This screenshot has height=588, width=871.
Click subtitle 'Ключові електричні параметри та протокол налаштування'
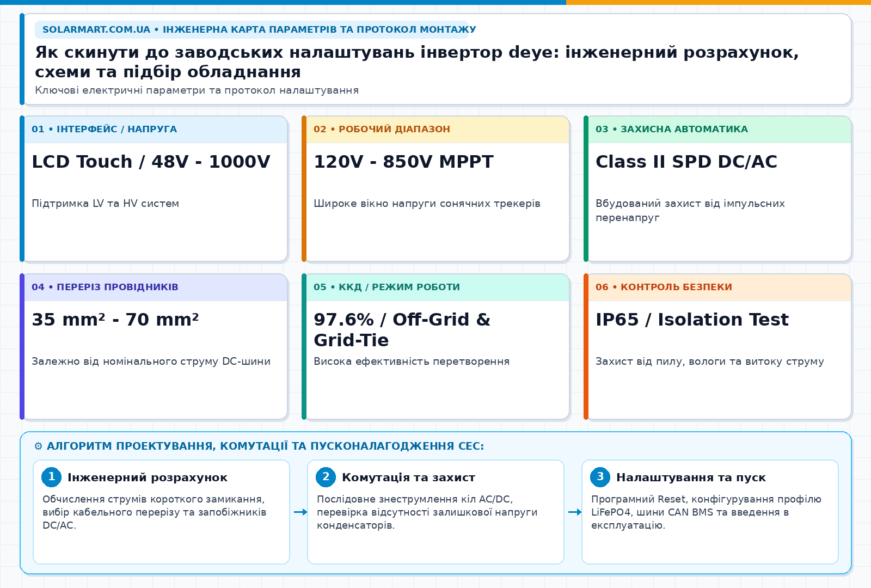click(x=197, y=90)
